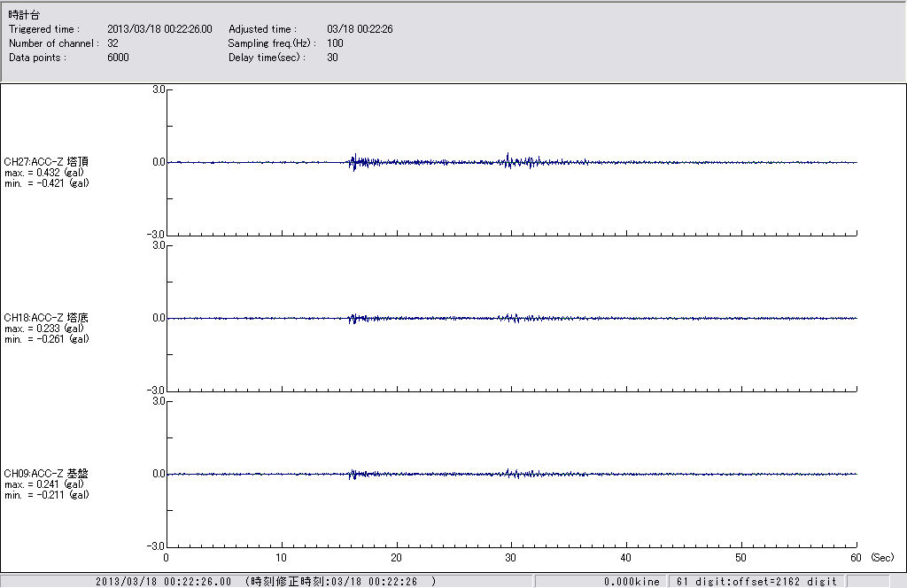Viewport: 907px width, 588px height.
Task: Click the 0.000kine field in the status bar
Action: click(x=632, y=582)
